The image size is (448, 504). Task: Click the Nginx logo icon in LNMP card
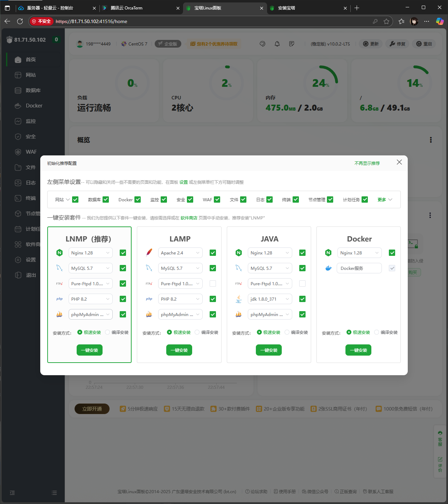(x=59, y=253)
